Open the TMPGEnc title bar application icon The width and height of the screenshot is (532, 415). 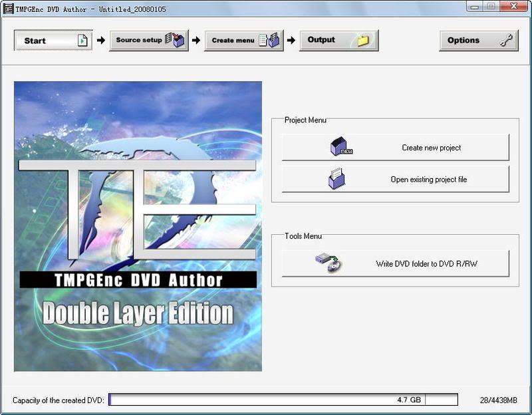pyautogui.click(x=8, y=7)
